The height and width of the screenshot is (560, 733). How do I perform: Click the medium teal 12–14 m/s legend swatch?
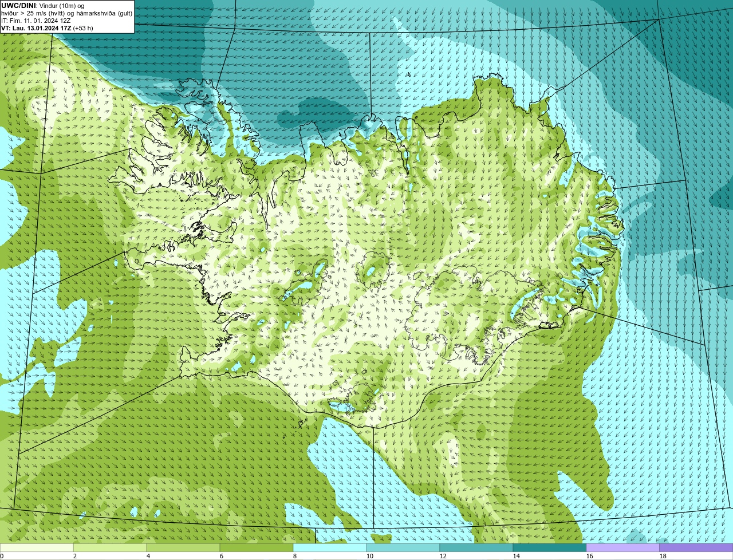click(x=476, y=547)
